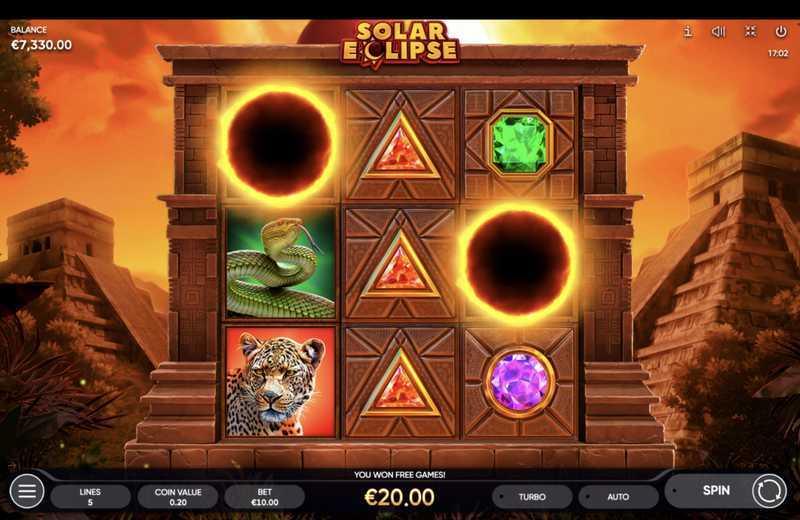
Task: Open the Bet amount selector
Action: pyautogui.click(x=264, y=497)
